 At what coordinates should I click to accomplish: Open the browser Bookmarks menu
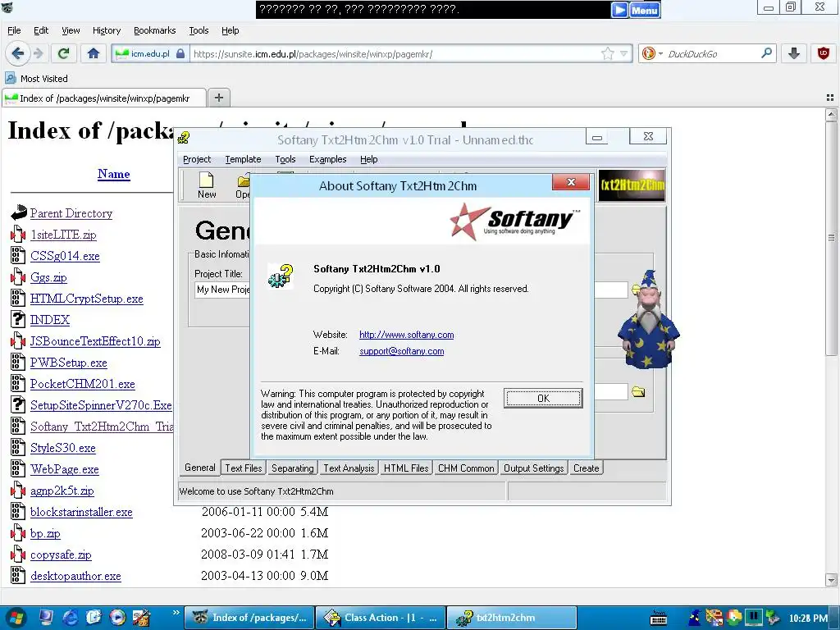point(155,30)
